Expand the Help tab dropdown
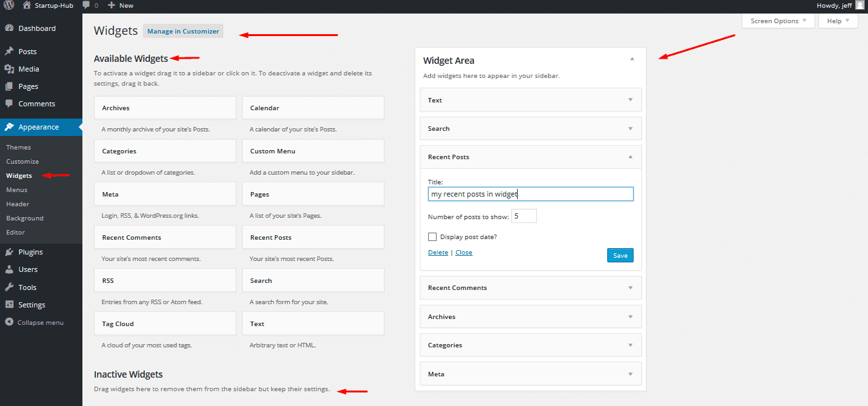 click(838, 21)
